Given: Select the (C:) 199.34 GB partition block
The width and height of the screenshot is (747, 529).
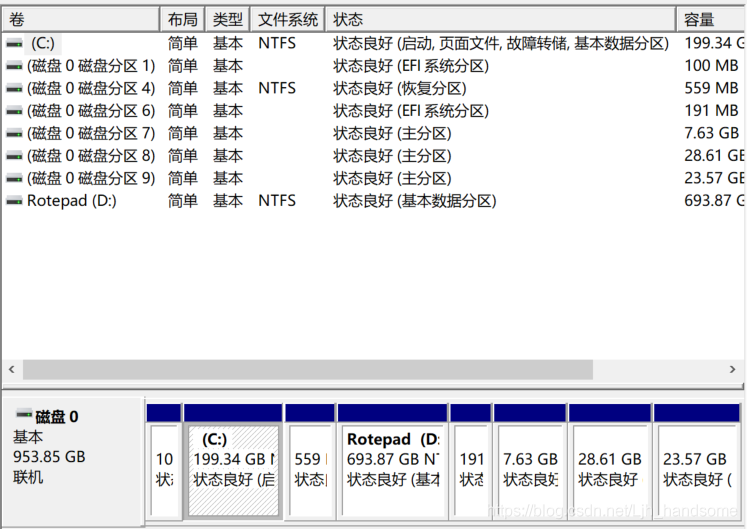Looking at the screenshot, I should point(233,461).
